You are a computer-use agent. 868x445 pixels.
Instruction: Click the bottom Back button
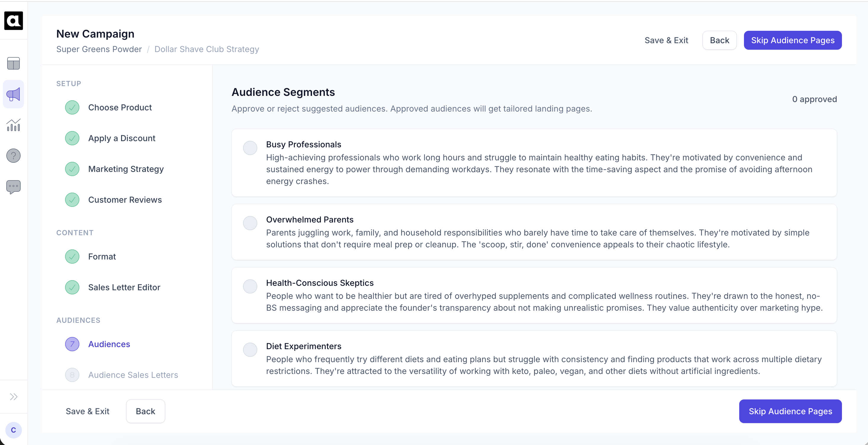pyautogui.click(x=145, y=411)
